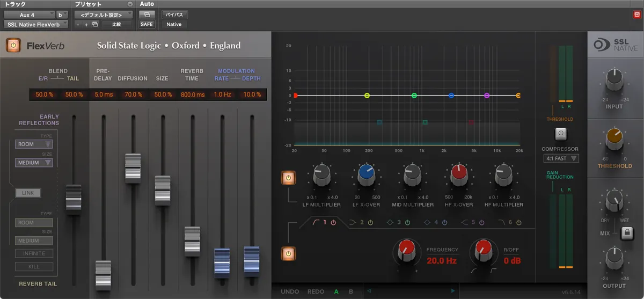Screen dimensions: 644x299
Task: Click next preset plus button
Action: coord(86,25)
